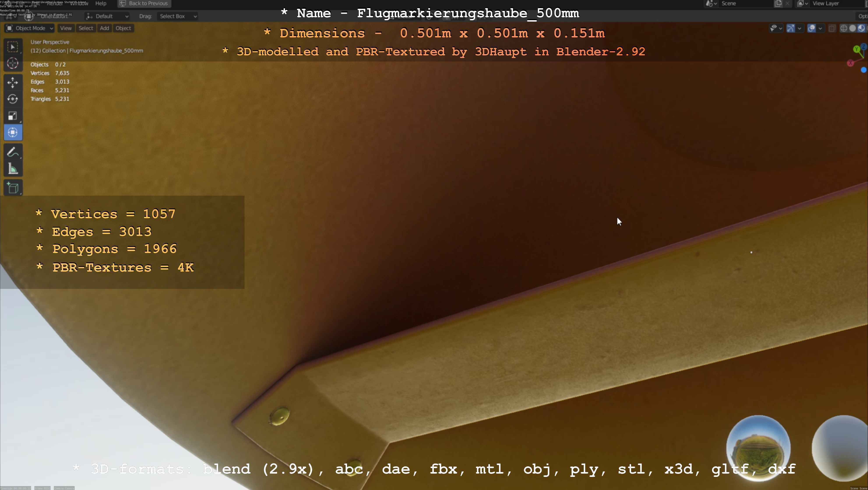The image size is (868, 490).
Task: Open the Default orientation dropdown
Action: tap(107, 16)
